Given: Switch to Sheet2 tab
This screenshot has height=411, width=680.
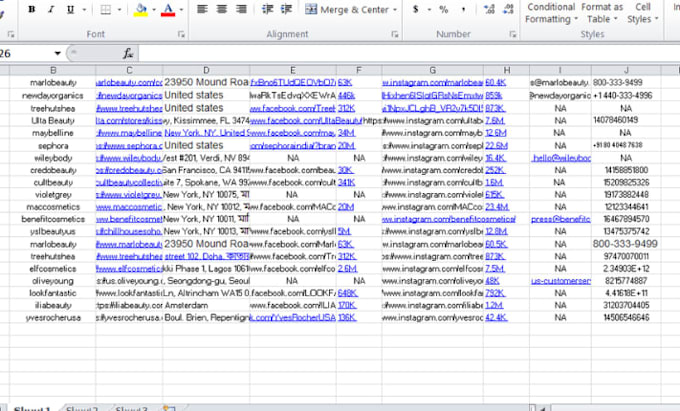Looking at the screenshot, I should (82, 408).
